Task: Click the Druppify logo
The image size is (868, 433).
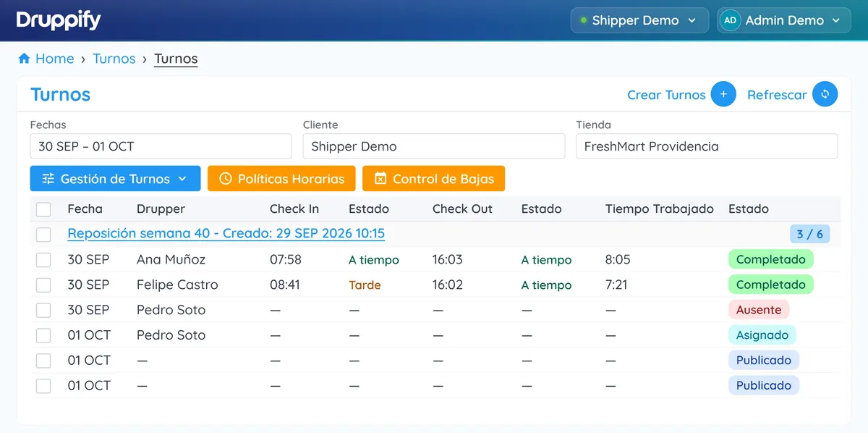Action: [59, 20]
